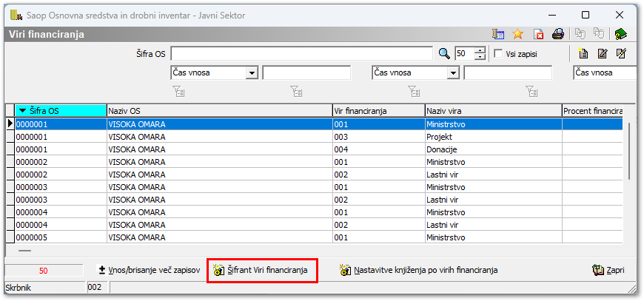Sort by the Naziv vira column header

point(493,111)
